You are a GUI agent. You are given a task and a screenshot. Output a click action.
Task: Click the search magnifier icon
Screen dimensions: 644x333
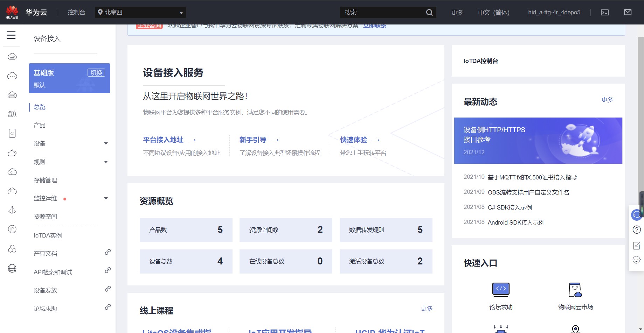[429, 13]
